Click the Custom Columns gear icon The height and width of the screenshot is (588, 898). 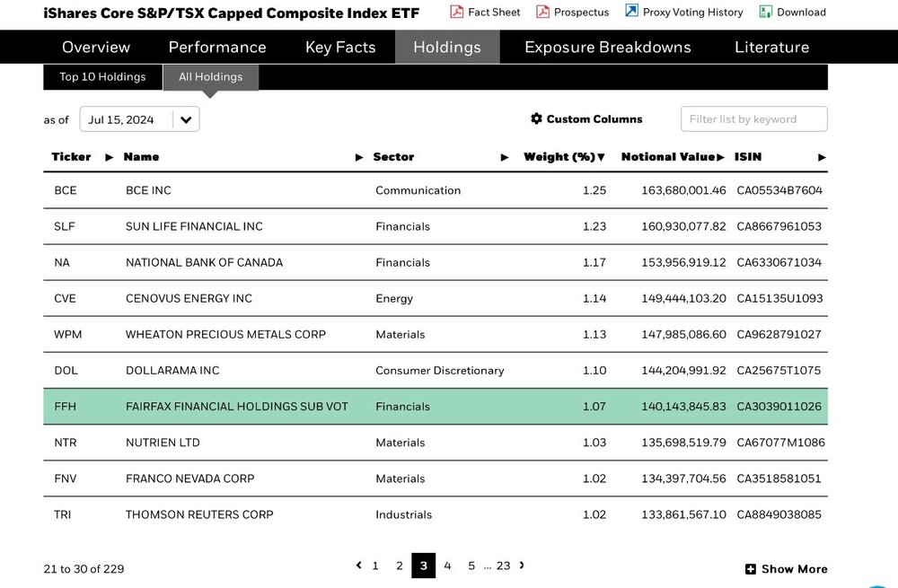pyautogui.click(x=536, y=118)
